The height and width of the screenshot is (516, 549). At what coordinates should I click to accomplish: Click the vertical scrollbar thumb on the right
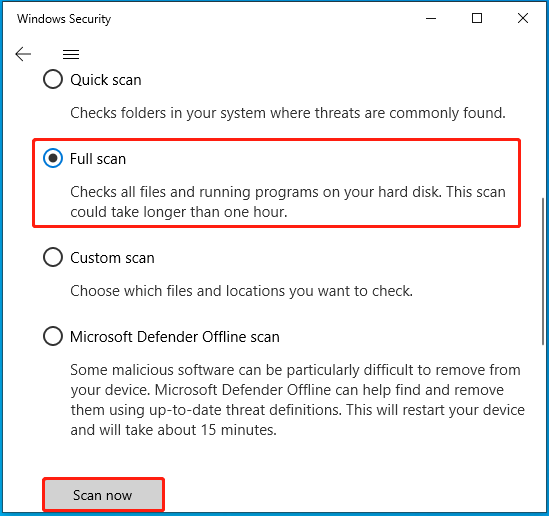pyautogui.click(x=543, y=271)
